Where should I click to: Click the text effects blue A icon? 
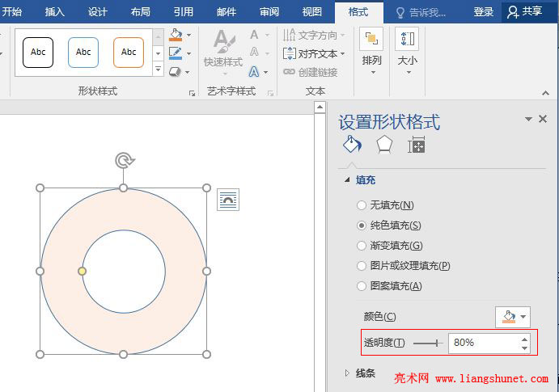[254, 72]
